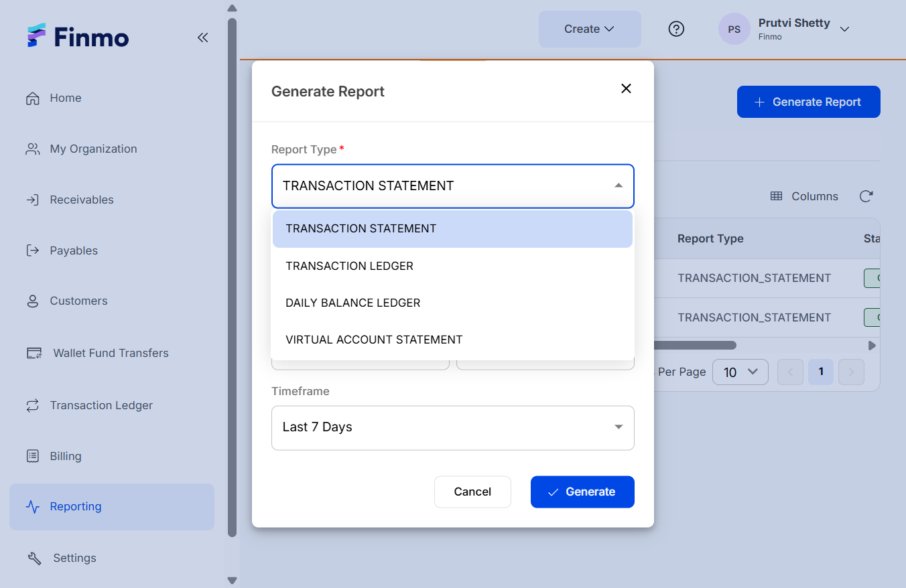
Task: Click the Transaction Ledger loop icon
Action: (32, 405)
